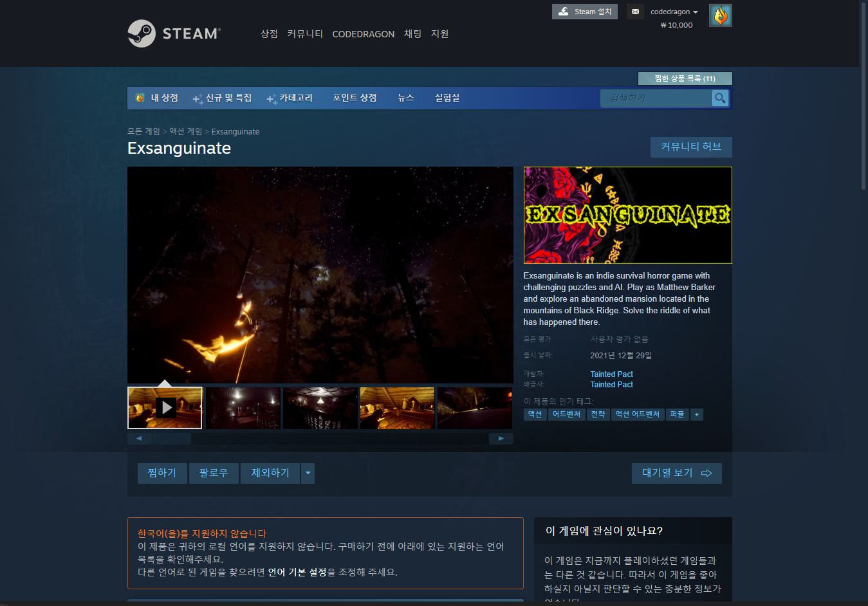Open 내 상점 menu
Screen dimensions: 868x606
click(156, 98)
